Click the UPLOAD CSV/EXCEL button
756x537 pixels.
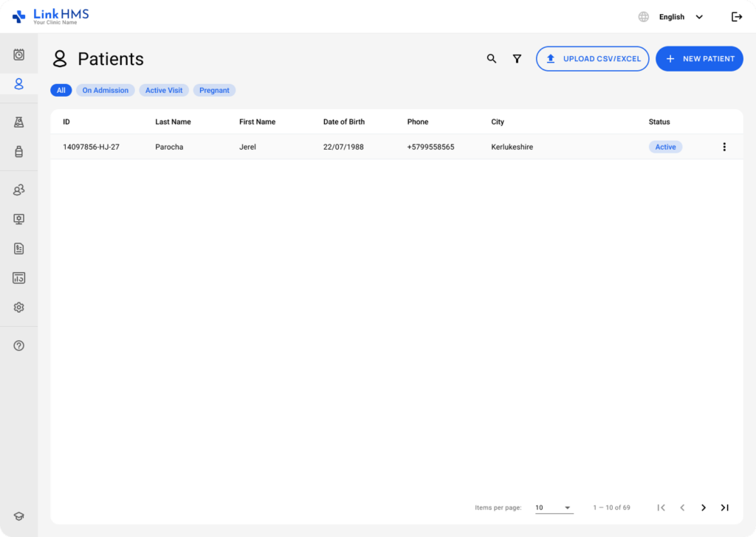592,58
